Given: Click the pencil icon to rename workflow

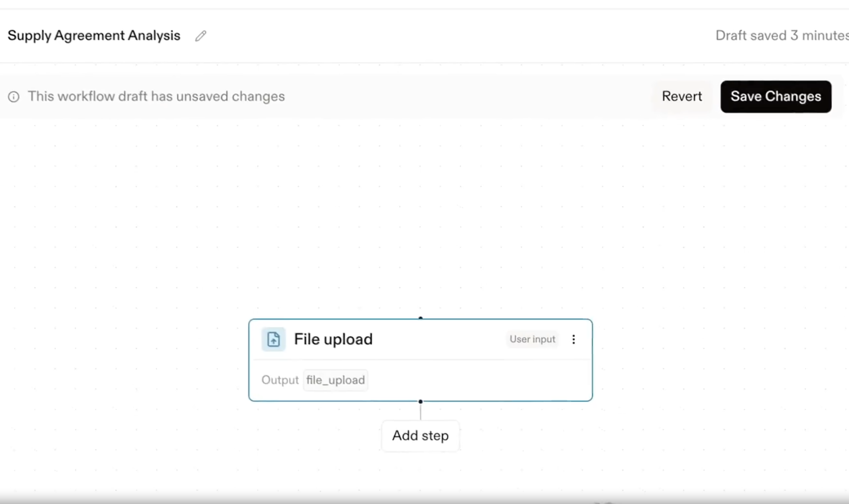Looking at the screenshot, I should point(201,36).
